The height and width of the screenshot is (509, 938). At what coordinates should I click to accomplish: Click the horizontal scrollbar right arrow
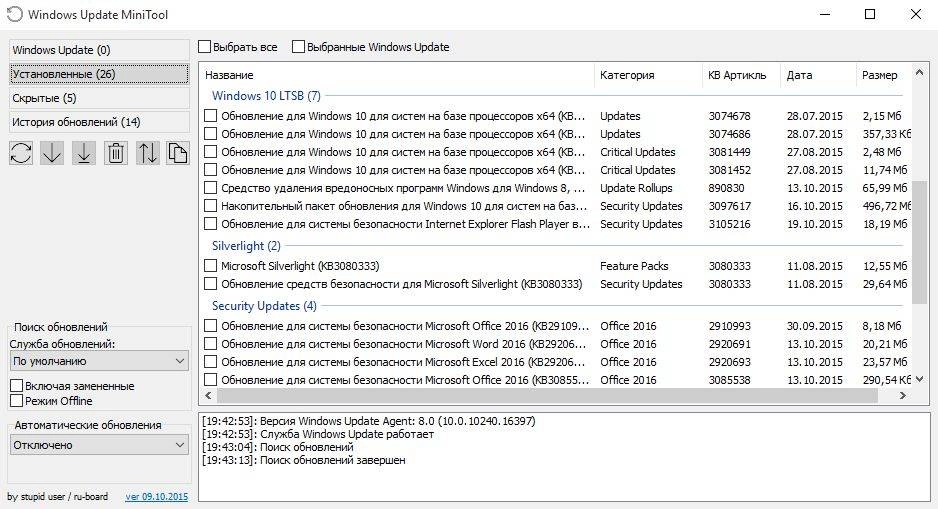(x=903, y=395)
